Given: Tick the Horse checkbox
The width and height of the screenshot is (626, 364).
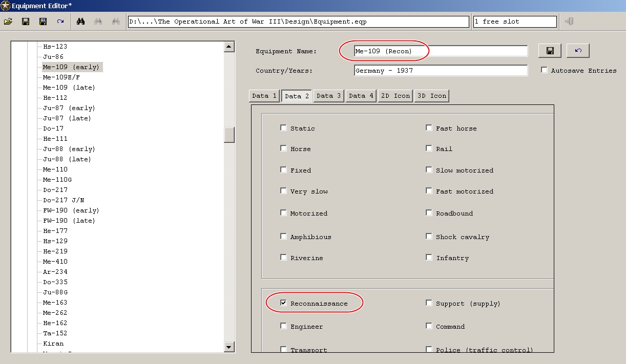Looking at the screenshot, I should click(283, 148).
